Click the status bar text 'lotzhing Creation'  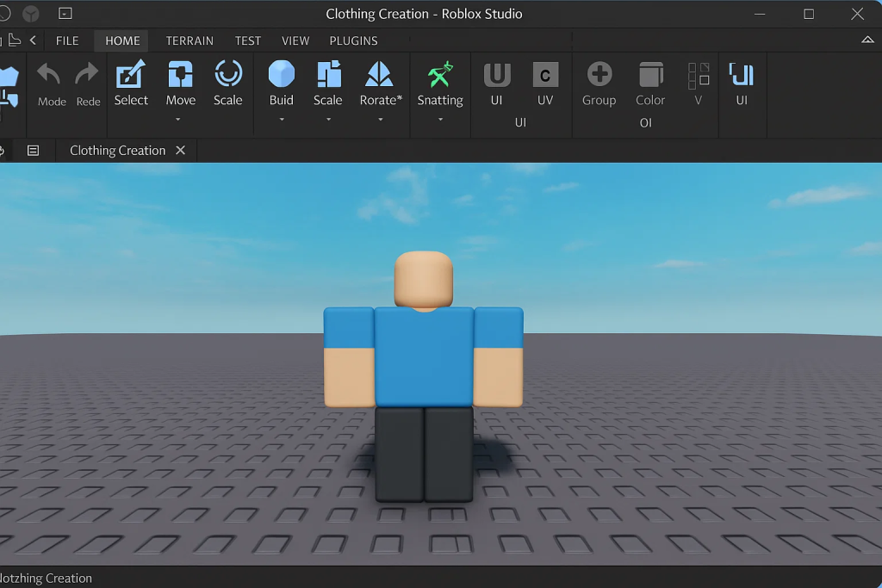point(46,578)
